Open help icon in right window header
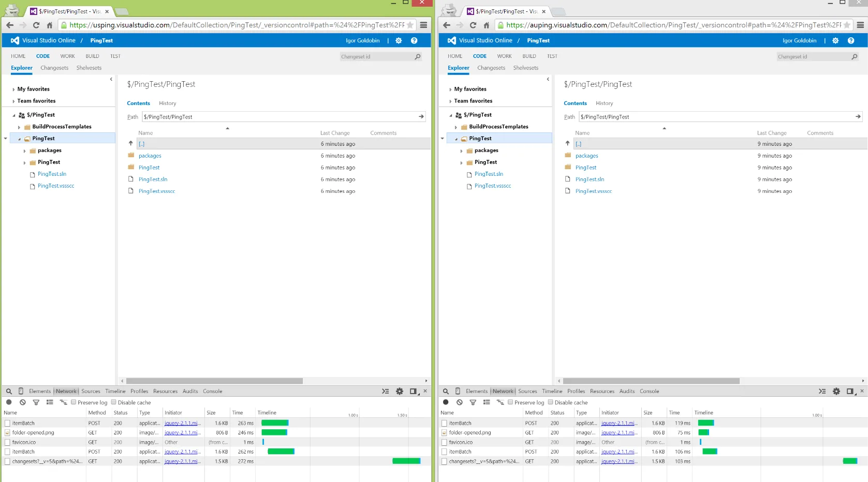The height and width of the screenshot is (482, 868). [850, 40]
